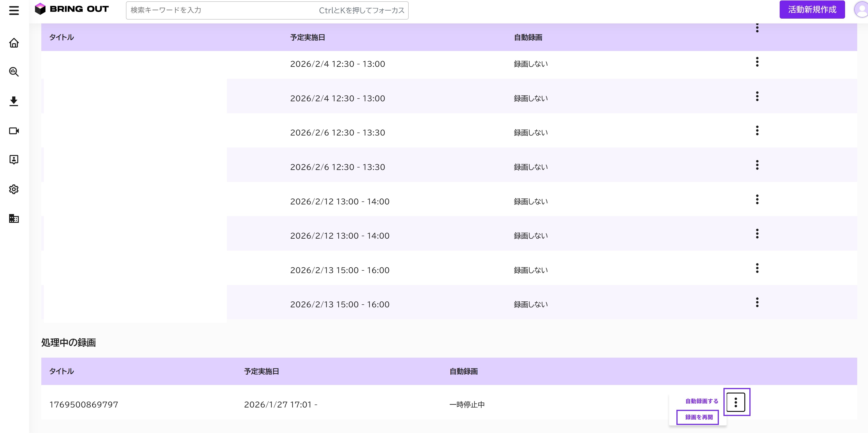Open the video recordings sidebar icon
868x433 pixels.
coord(14,130)
